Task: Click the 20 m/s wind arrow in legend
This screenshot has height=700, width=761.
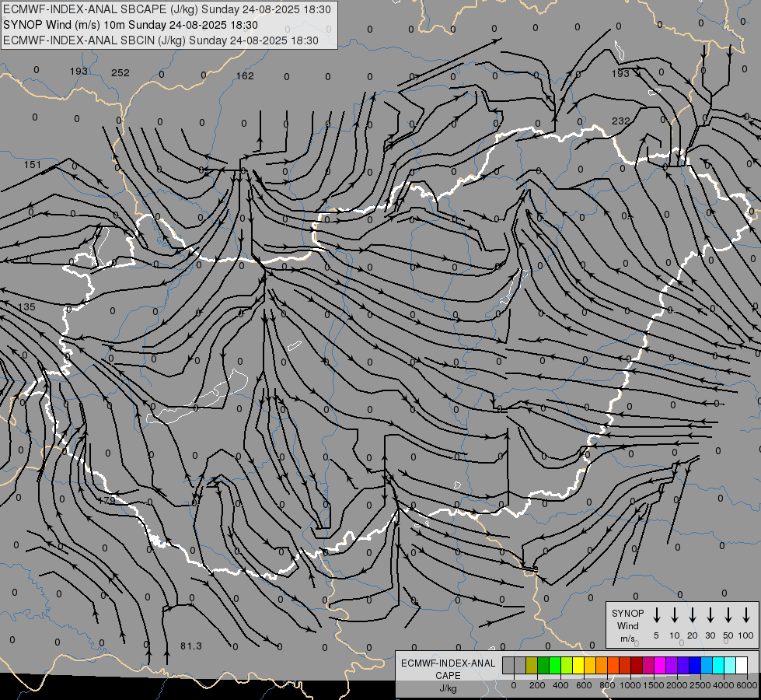Action: point(693,615)
